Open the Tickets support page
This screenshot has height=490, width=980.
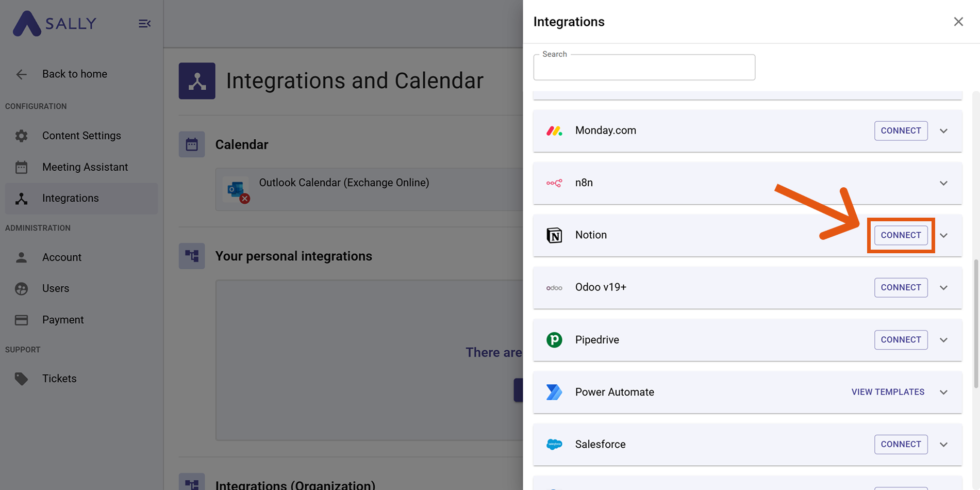59,379
